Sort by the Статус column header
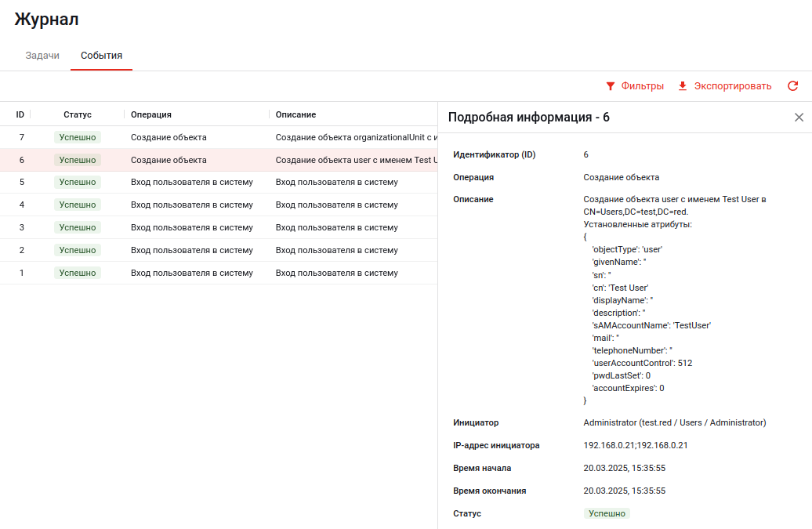This screenshot has width=812, height=529. click(78, 114)
